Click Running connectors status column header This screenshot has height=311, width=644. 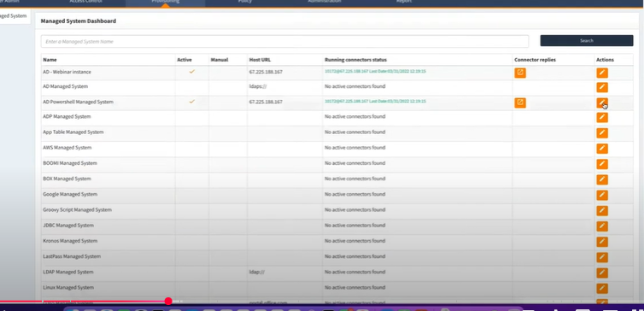(x=355, y=60)
